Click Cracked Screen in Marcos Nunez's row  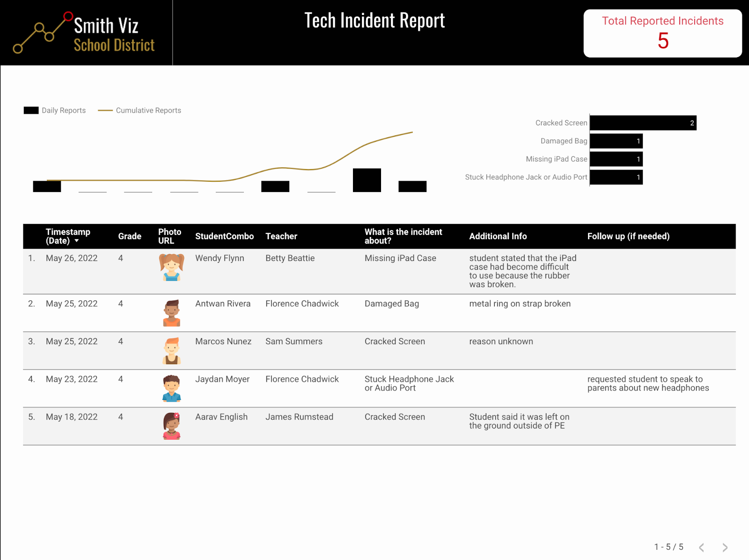[395, 341]
